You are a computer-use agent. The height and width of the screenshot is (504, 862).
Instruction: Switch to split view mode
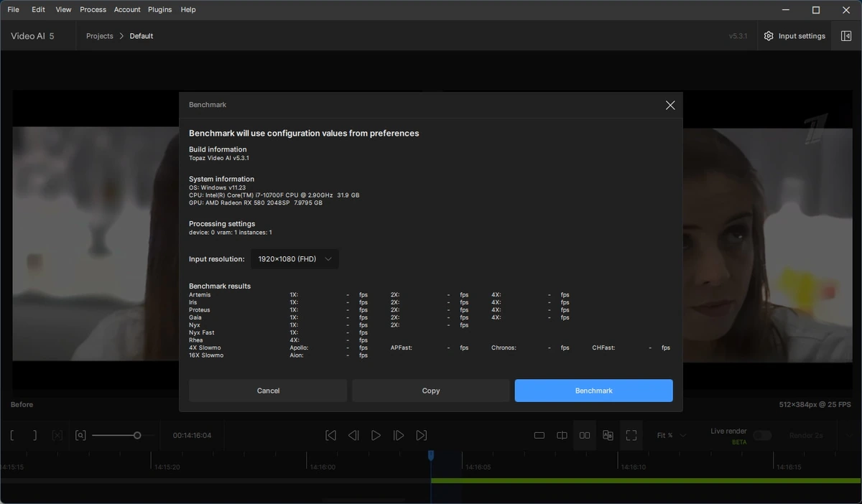562,435
